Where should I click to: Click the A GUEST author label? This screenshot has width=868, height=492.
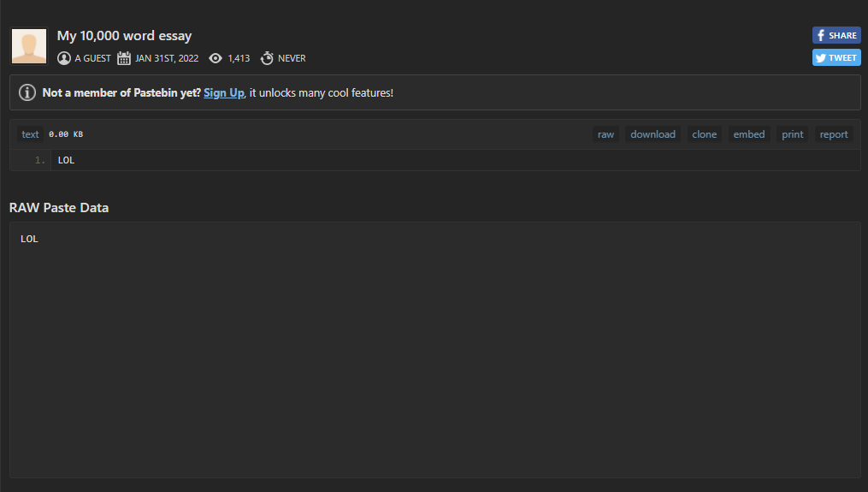pyautogui.click(x=92, y=58)
